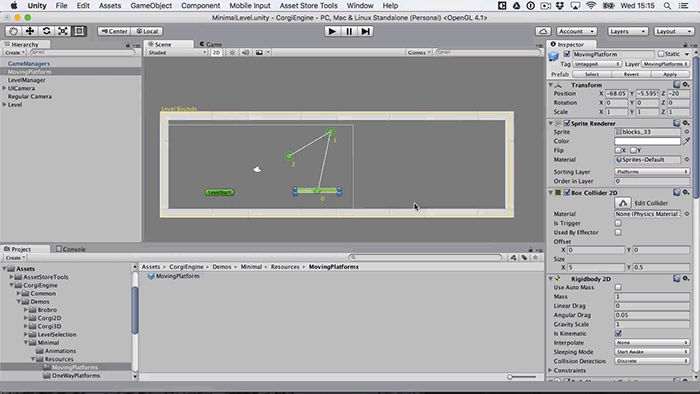The width and height of the screenshot is (700, 394).
Task: Expand the Level item in Hierarchy
Action: pyautogui.click(x=4, y=105)
